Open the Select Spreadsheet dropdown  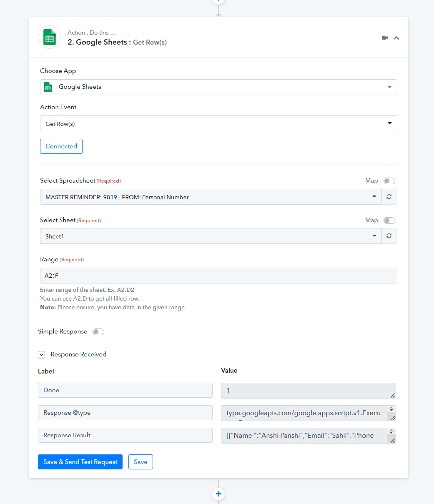coord(211,197)
